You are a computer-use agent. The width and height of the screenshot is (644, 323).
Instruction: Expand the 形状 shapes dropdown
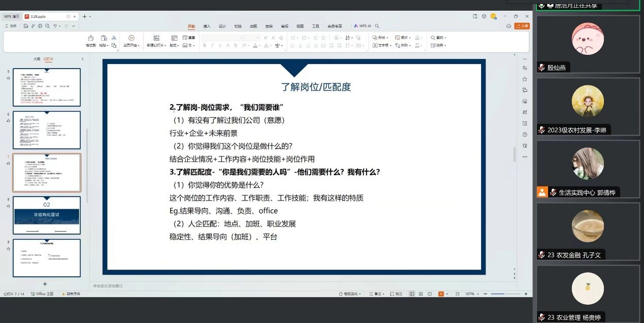[x=380, y=38]
